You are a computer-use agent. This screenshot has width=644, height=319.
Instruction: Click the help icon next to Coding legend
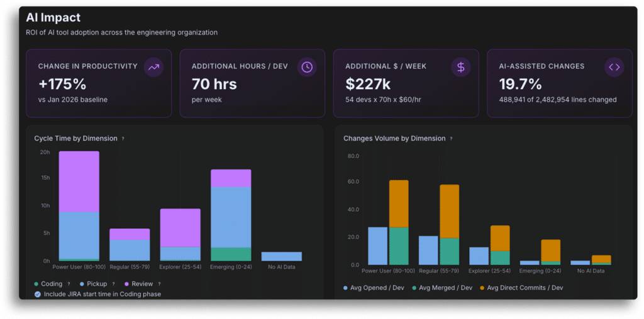coord(69,284)
